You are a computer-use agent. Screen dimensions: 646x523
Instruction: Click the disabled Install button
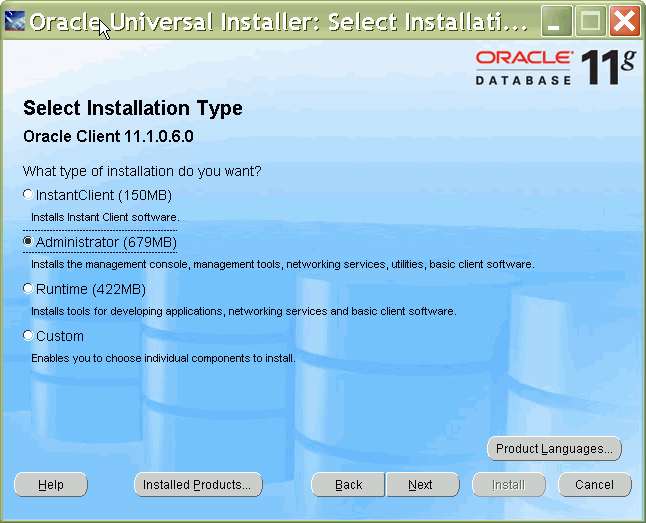[508, 484]
